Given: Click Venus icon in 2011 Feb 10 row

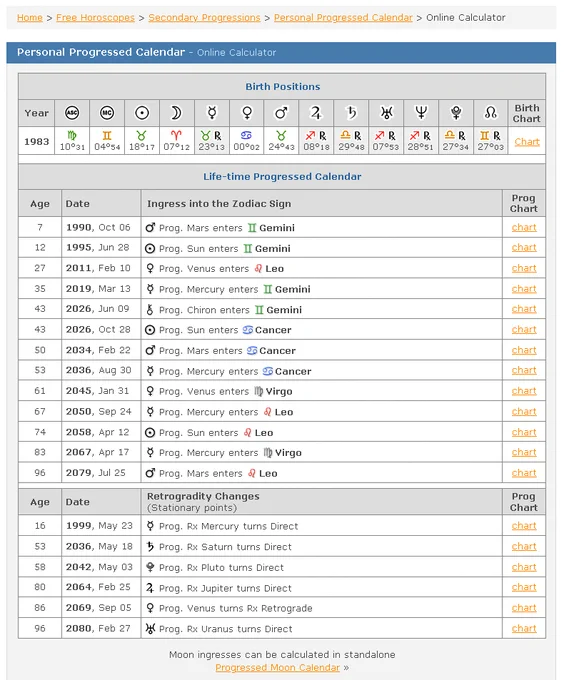Looking at the screenshot, I should coord(150,268).
